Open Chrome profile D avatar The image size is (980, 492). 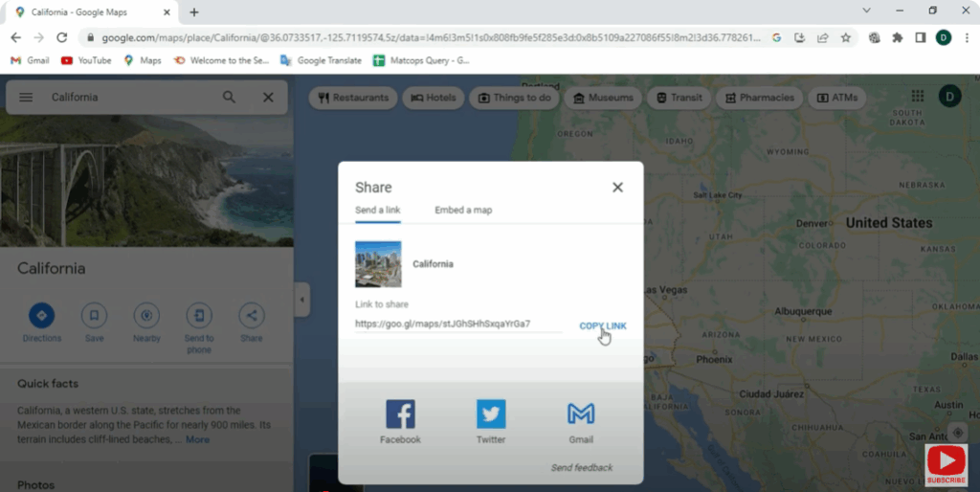coord(944,37)
